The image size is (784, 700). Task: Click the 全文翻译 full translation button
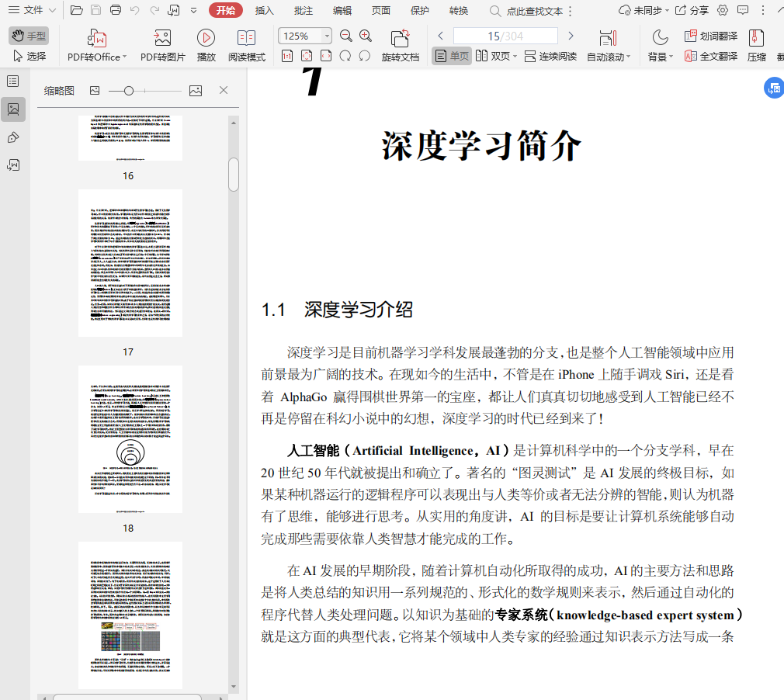pyautogui.click(x=711, y=56)
